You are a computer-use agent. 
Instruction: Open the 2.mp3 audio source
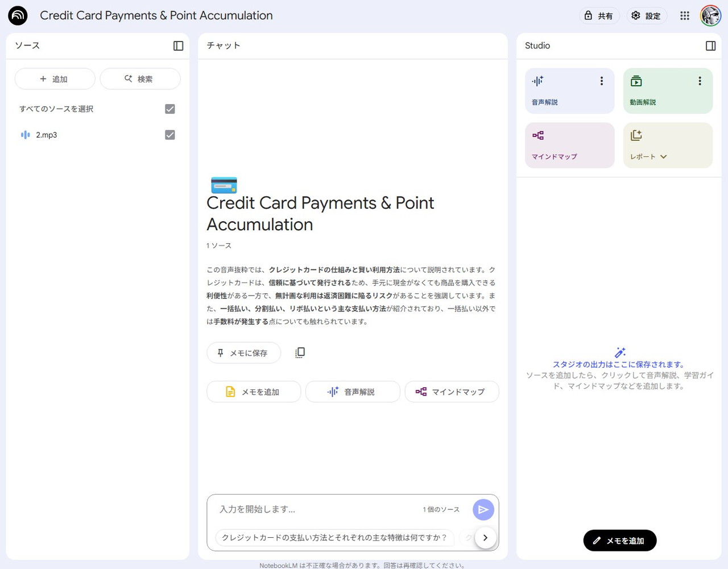click(x=47, y=135)
